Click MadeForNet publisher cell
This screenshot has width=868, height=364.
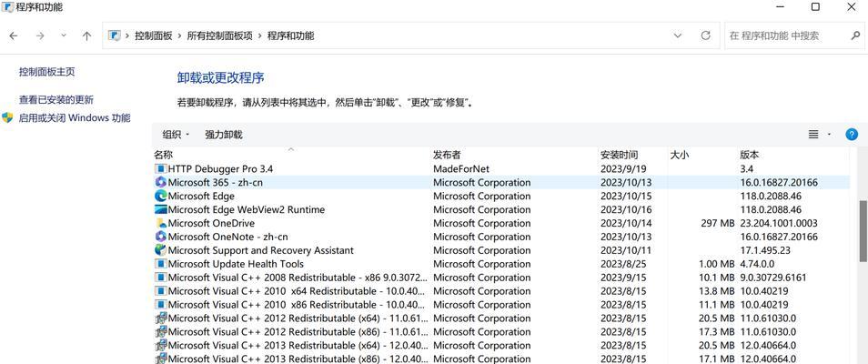[461, 168]
